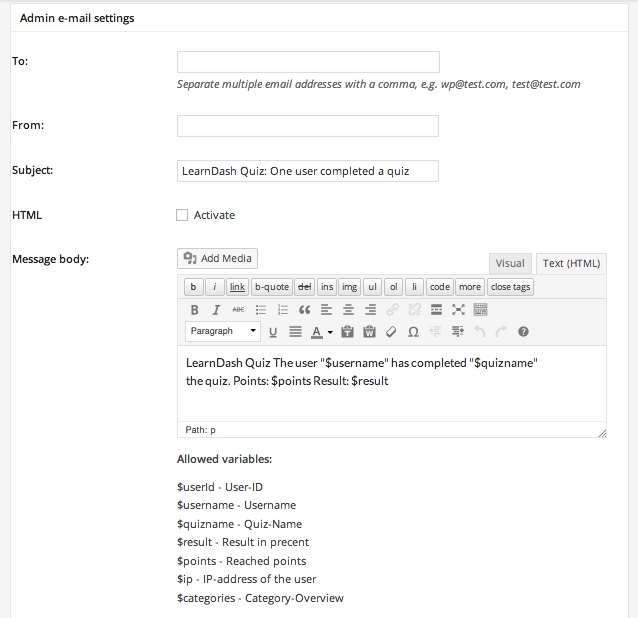
Task: Open the editor help question mark icon
Action: [x=523, y=331]
